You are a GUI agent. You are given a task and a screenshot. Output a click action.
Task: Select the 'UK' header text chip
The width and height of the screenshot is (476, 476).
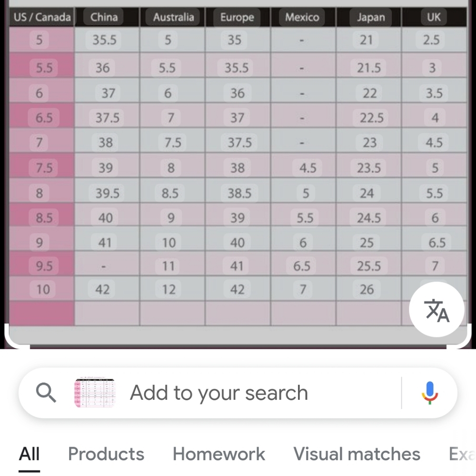click(x=434, y=18)
